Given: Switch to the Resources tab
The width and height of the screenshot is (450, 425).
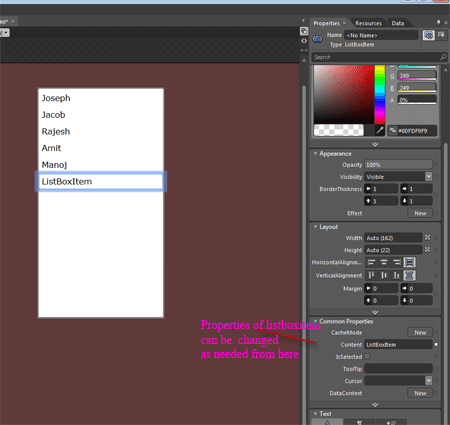Looking at the screenshot, I should pos(368,23).
